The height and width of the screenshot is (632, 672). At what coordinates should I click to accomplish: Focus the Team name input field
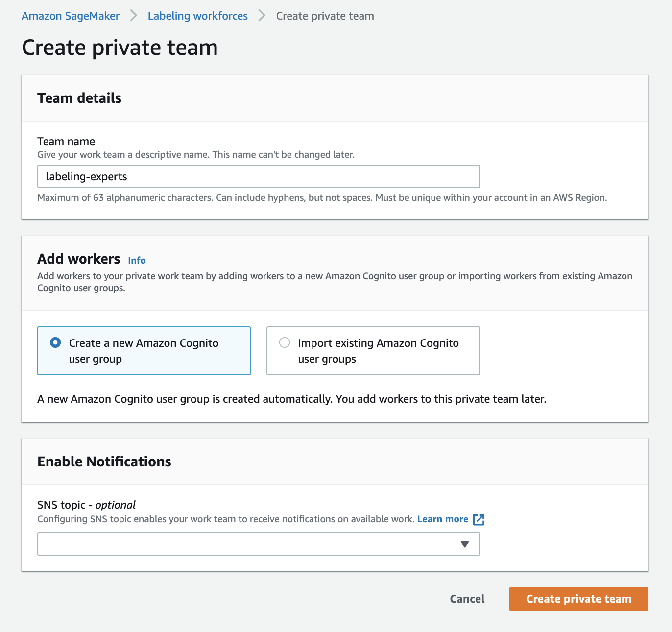259,176
